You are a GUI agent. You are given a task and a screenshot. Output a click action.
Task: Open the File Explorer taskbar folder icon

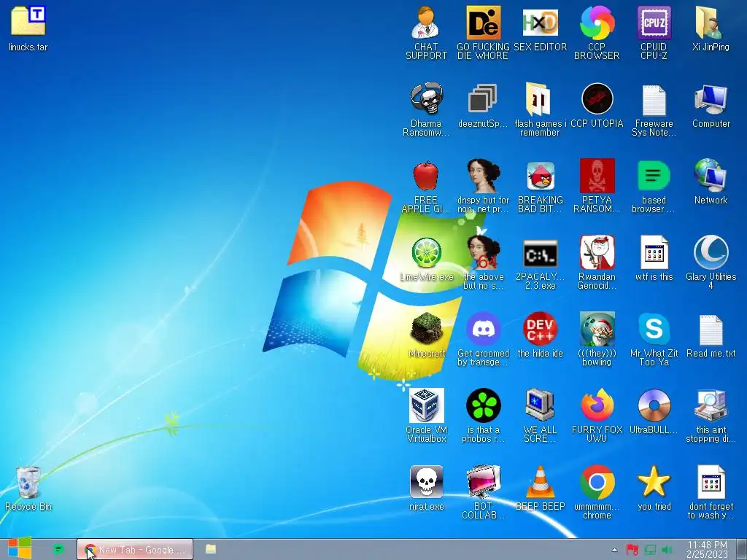tap(211, 549)
